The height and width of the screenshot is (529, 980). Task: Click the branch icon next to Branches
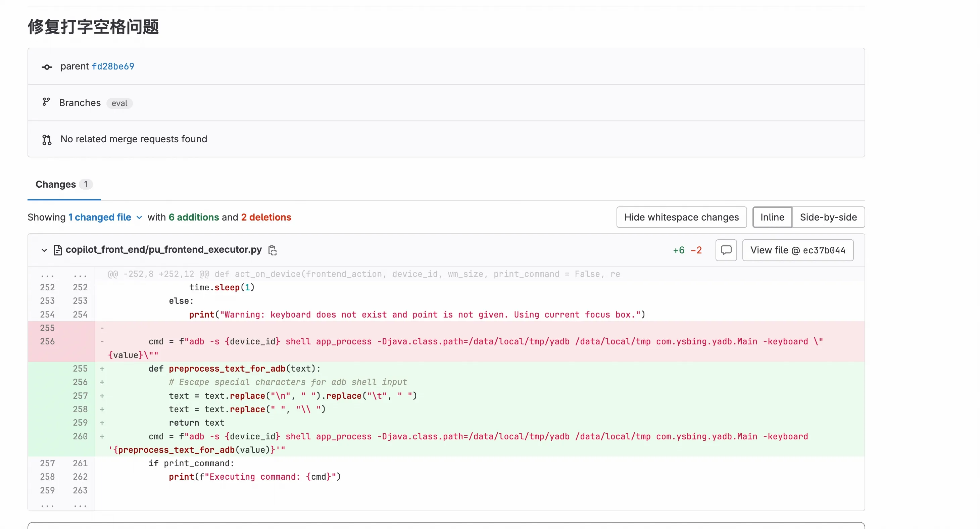[46, 102]
